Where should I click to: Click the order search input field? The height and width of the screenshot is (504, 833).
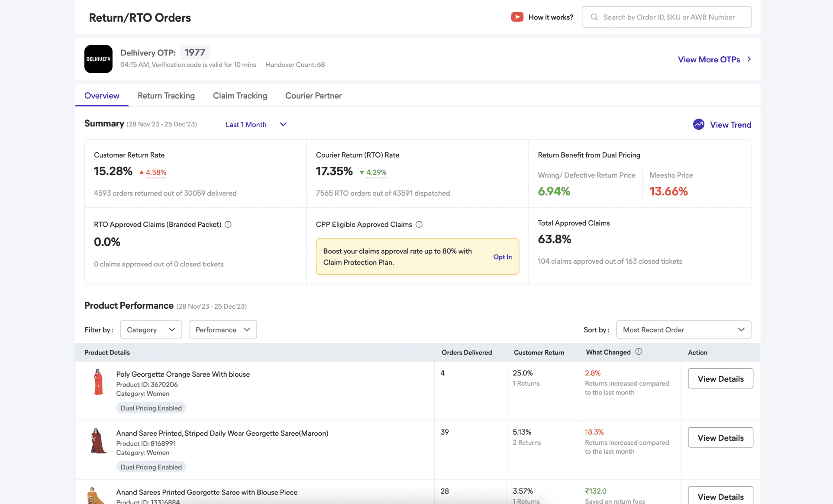point(669,17)
